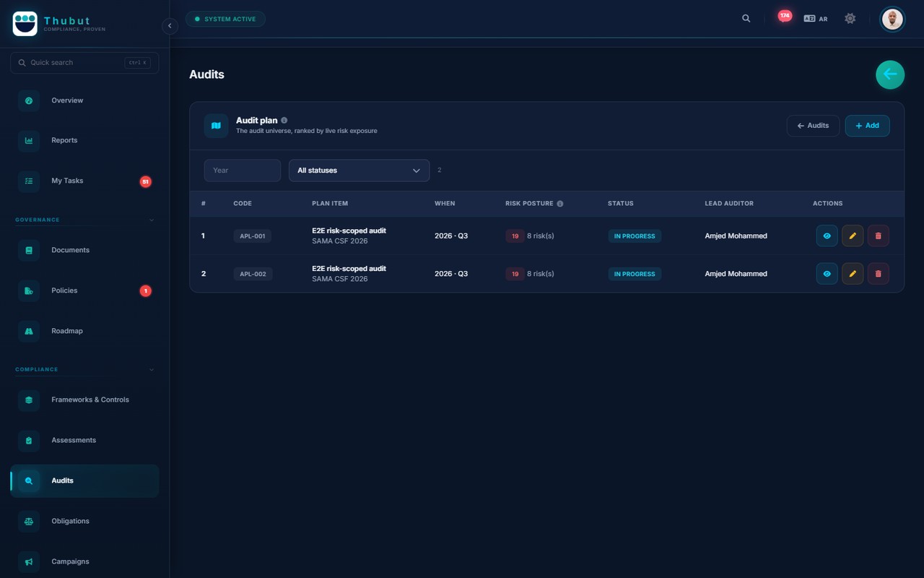Go to Documents in the sidebar
Viewport: 924px width, 578px height.
click(84, 250)
